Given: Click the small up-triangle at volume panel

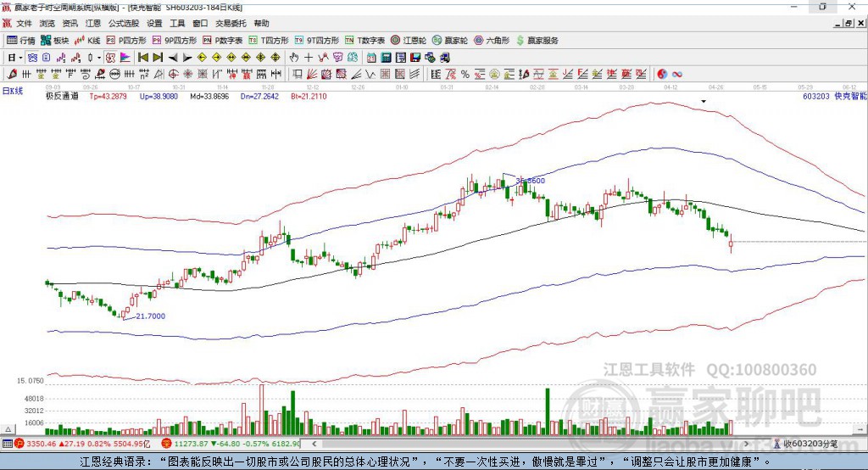Looking at the screenshot, I should coord(8,429).
